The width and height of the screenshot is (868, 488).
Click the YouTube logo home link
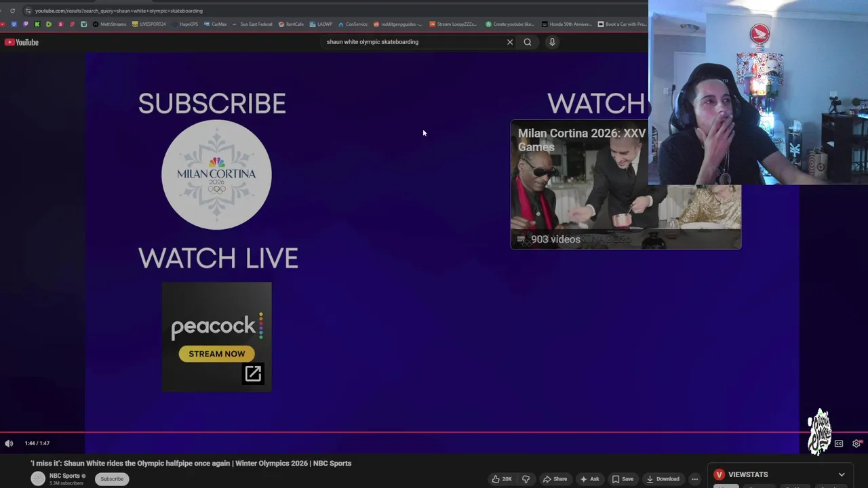pyautogui.click(x=22, y=42)
